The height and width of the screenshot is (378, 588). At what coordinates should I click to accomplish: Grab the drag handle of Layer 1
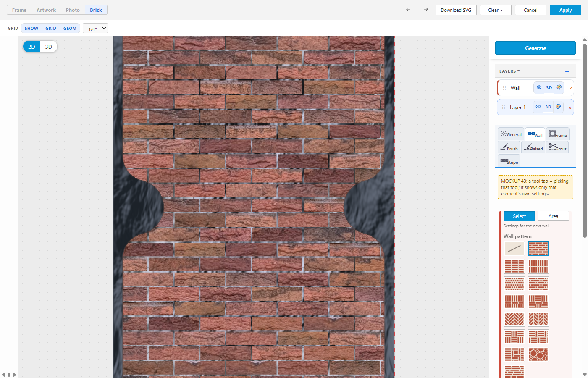[x=504, y=107]
